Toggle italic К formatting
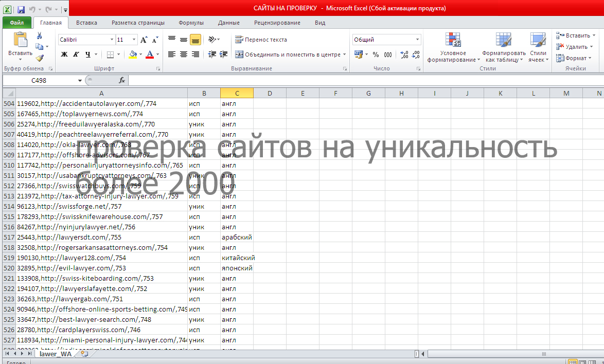Image resolution: width=604 pixels, height=364 pixels. click(76, 54)
